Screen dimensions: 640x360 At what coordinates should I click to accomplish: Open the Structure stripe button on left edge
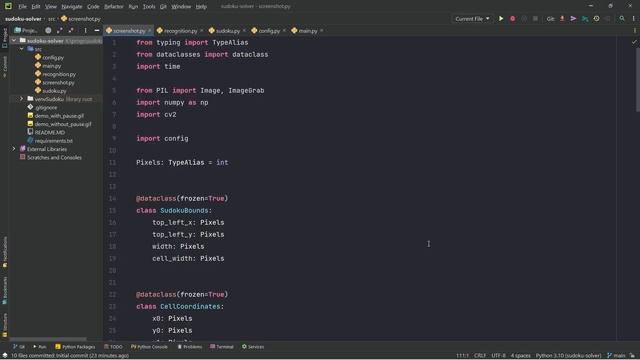[4, 325]
